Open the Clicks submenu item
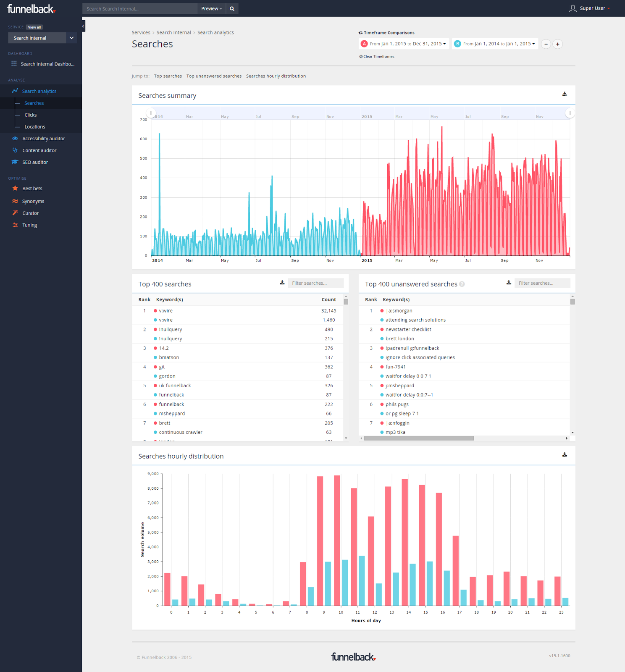 pos(30,115)
